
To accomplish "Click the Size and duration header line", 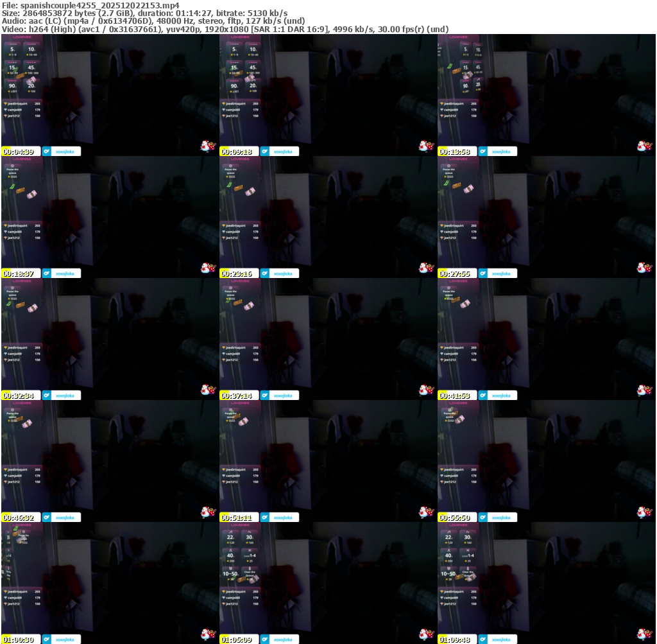I will pos(144,13).
